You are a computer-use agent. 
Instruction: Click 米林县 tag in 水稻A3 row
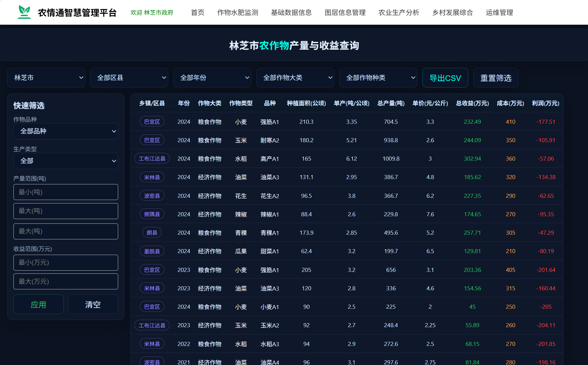click(x=152, y=344)
